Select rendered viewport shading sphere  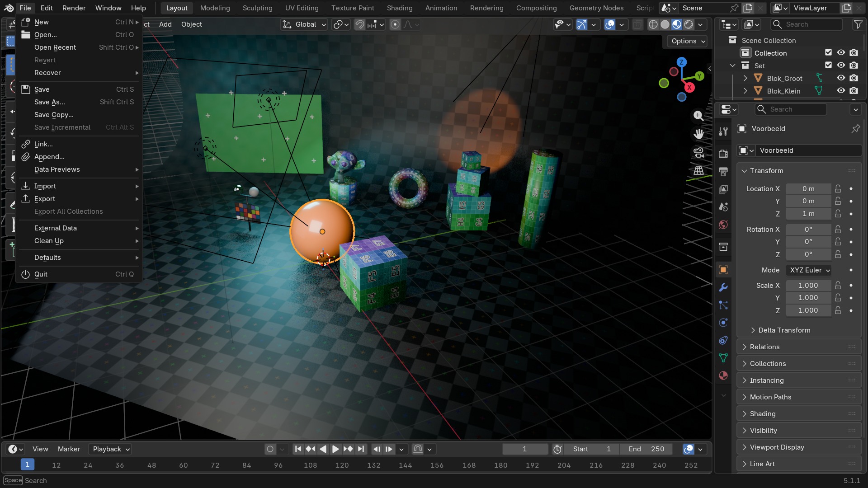[x=689, y=24]
